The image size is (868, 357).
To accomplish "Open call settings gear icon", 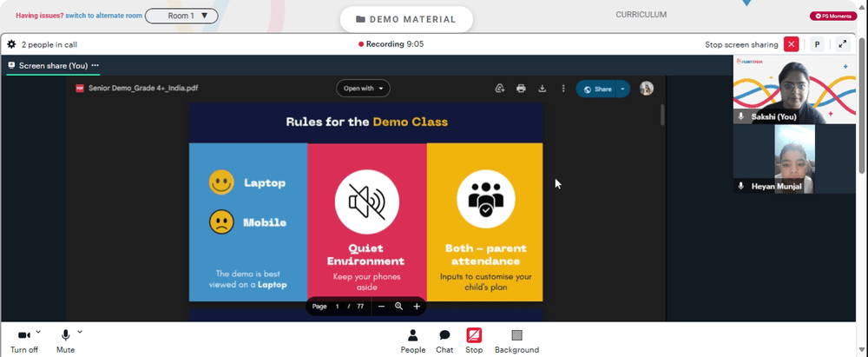I will coord(11,44).
